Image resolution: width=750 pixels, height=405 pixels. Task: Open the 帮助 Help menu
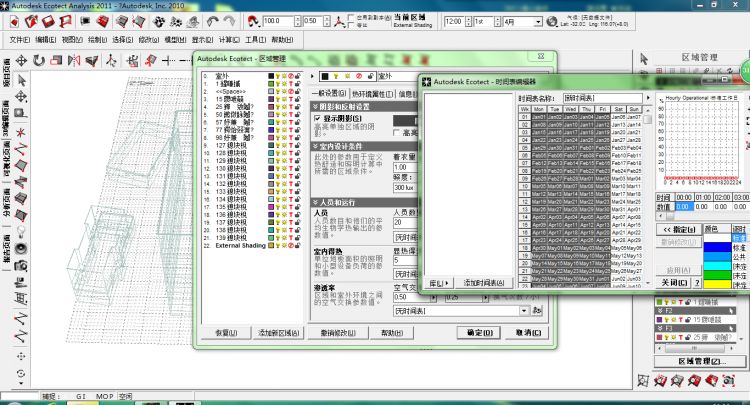click(x=282, y=40)
